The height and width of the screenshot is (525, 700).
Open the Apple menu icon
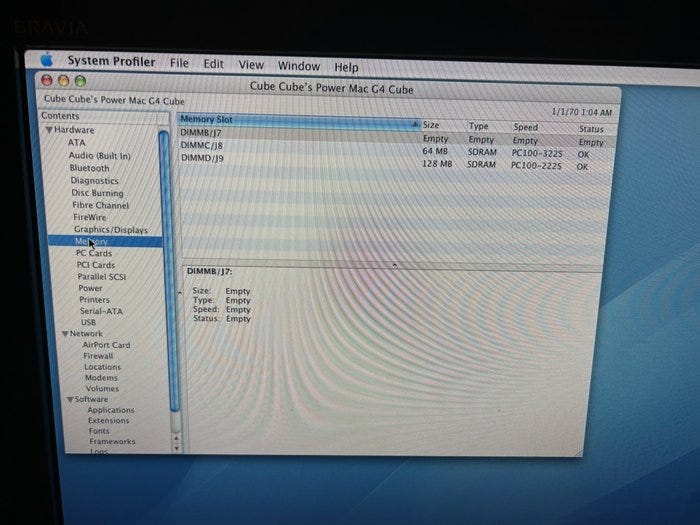pos(46,59)
